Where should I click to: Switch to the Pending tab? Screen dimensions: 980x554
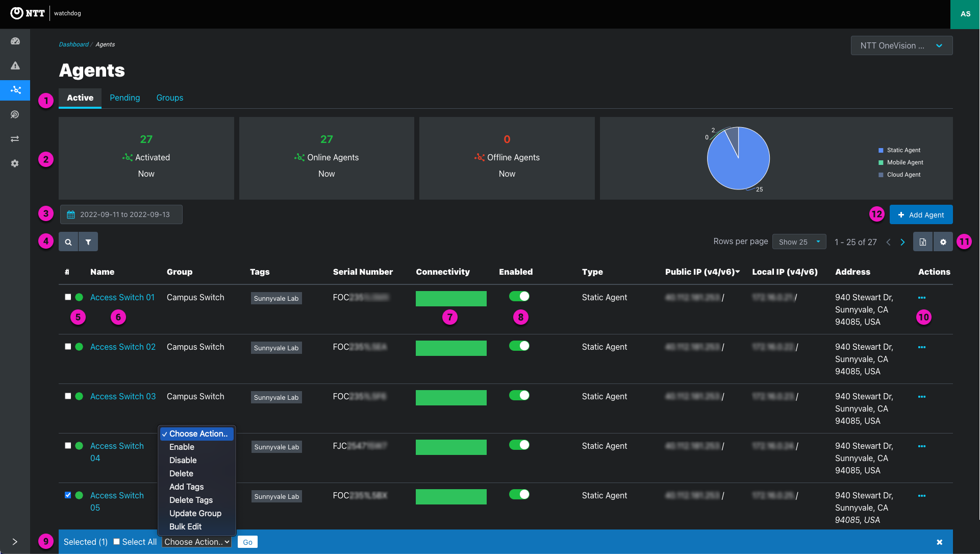click(x=125, y=98)
